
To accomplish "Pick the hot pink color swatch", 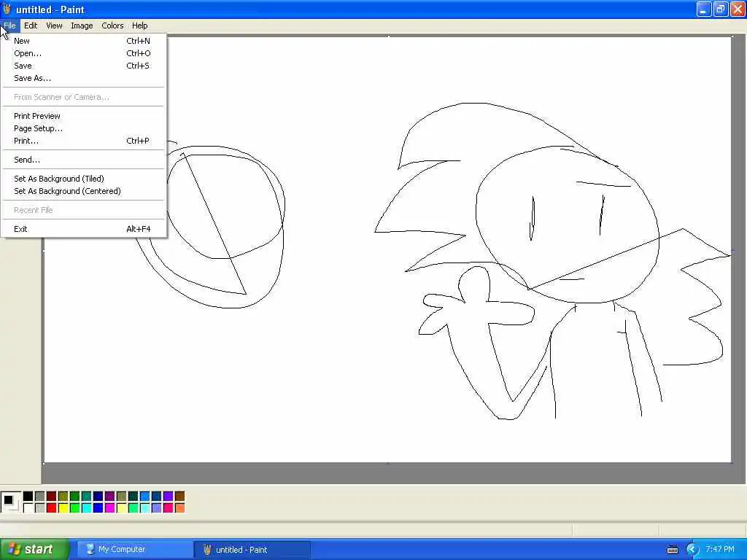I will click(169, 508).
